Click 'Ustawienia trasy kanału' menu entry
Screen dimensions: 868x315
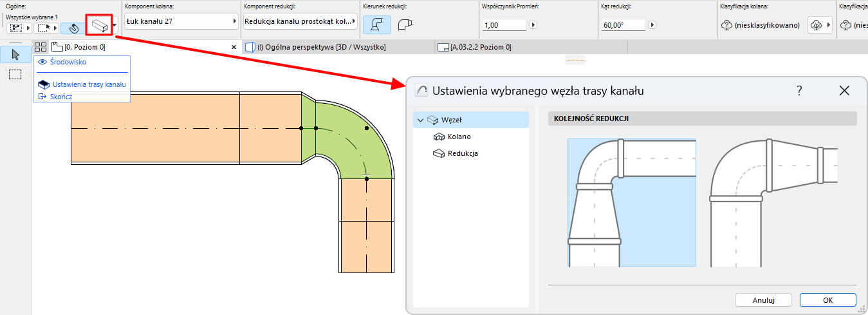(89, 84)
